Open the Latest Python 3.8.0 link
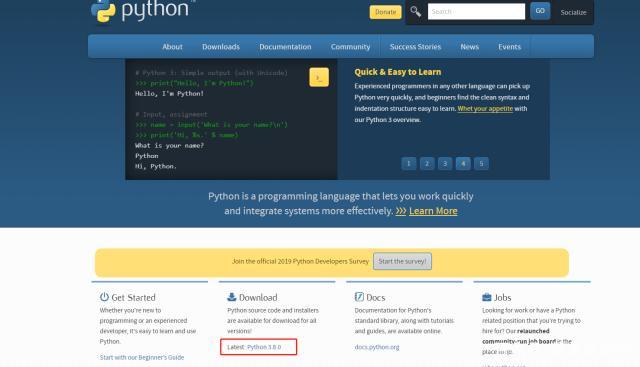 click(x=264, y=347)
